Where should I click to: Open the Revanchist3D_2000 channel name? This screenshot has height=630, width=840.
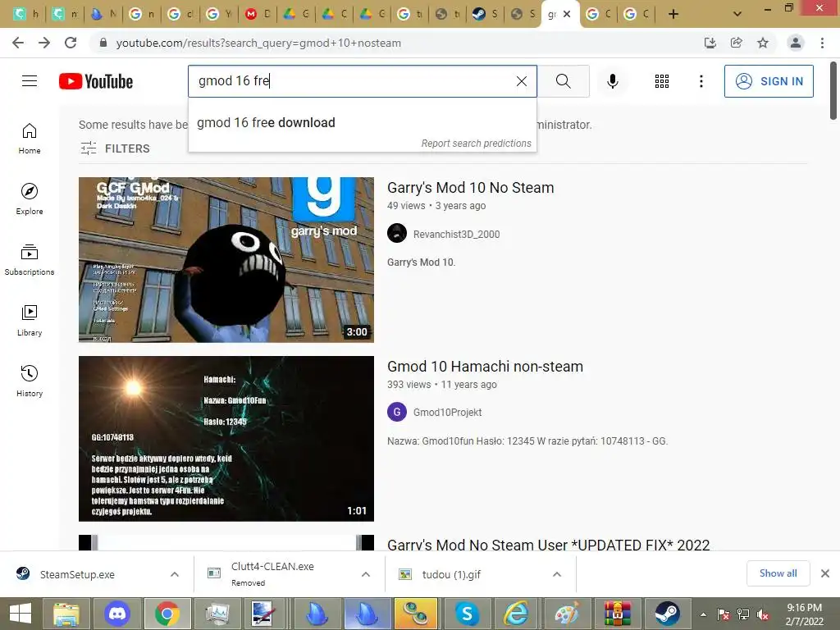point(456,234)
